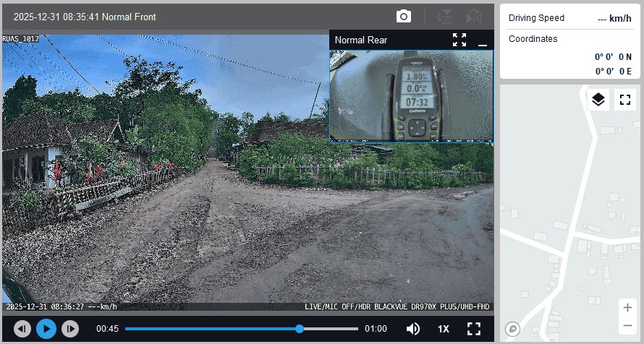Open the map layers selector
The image size is (644, 344).
tap(598, 100)
